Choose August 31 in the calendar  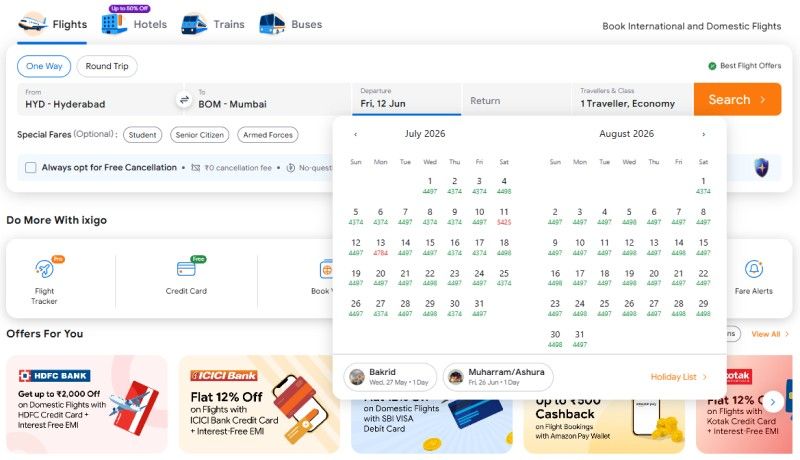pos(580,339)
